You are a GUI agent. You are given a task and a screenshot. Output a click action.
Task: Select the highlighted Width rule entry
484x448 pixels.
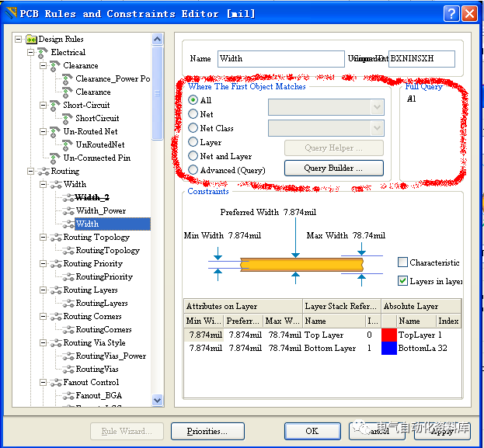[113, 224]
